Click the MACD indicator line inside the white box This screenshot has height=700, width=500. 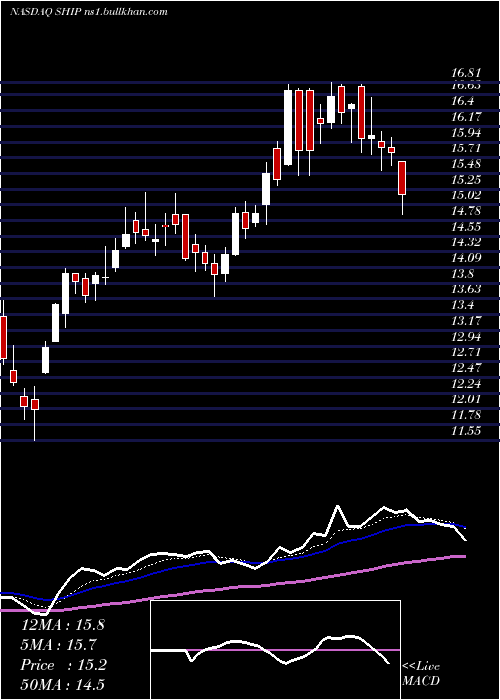[x=270, y=650]
